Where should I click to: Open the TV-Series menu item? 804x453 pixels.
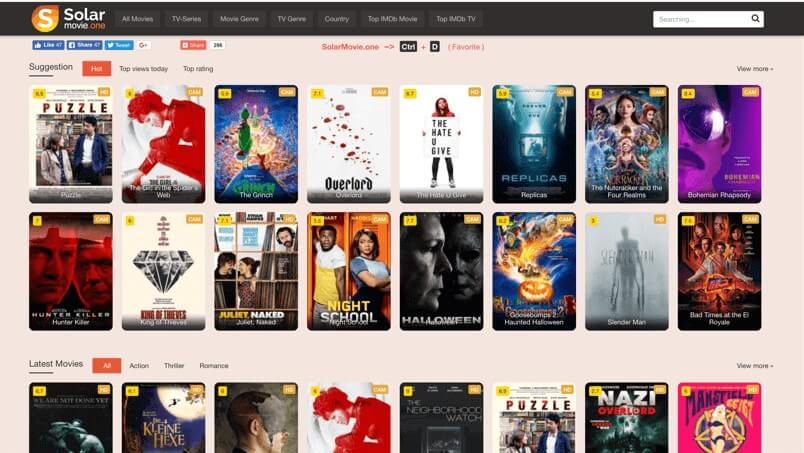[x=186, y=19]
